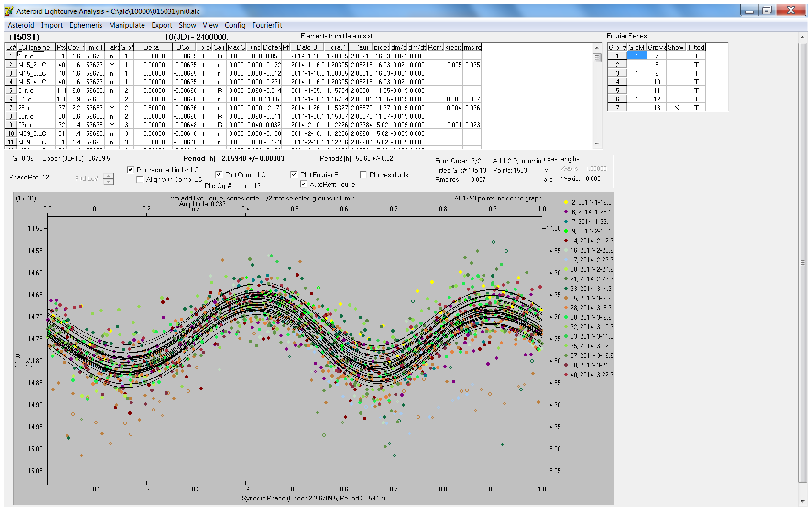Click the Amplitude: 0.236 label on graph
This screenshot has height=511, width=812.
202,204
